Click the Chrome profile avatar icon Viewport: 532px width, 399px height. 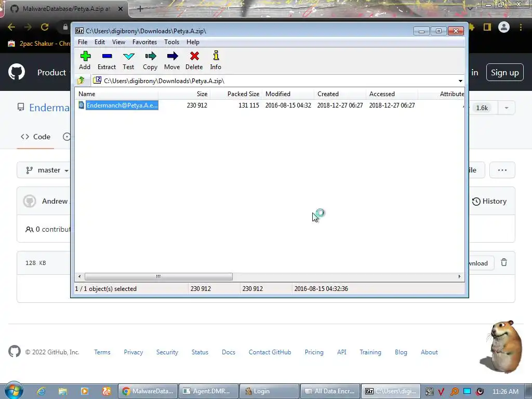(504, 27)
